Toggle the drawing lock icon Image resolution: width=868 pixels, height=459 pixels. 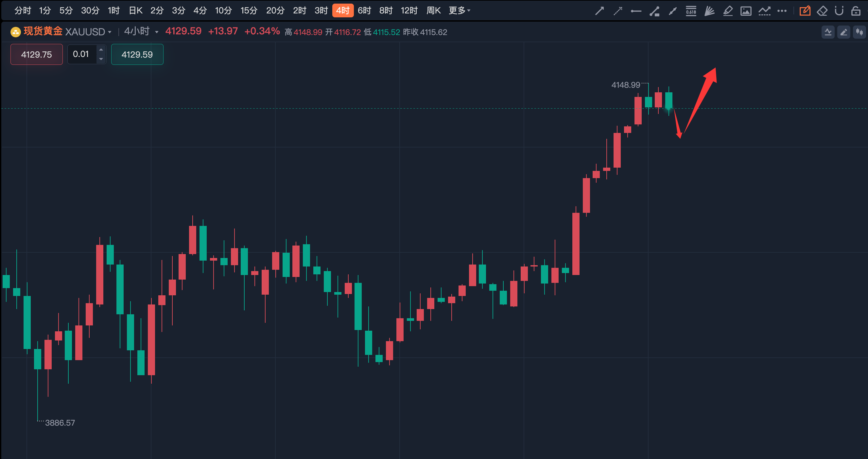856,11
